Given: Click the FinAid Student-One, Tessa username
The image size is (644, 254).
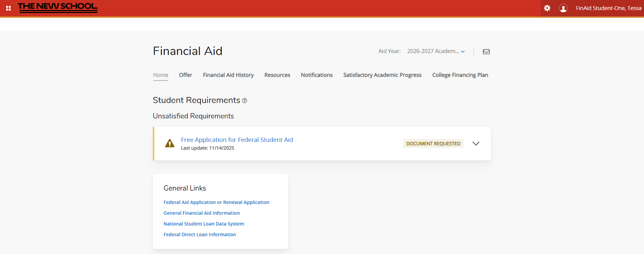Looking at the screenshot, I should [608, 8].
